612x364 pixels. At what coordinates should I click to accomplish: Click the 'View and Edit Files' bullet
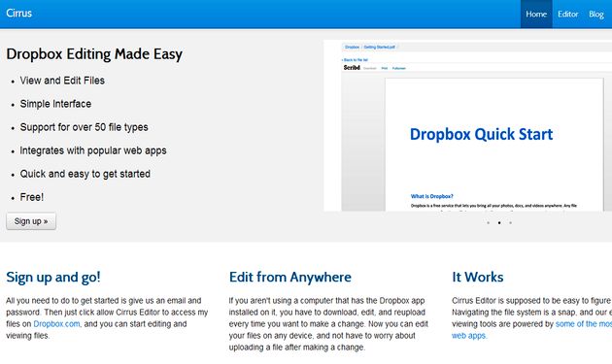pyautogui.click(x=62, y=81)
